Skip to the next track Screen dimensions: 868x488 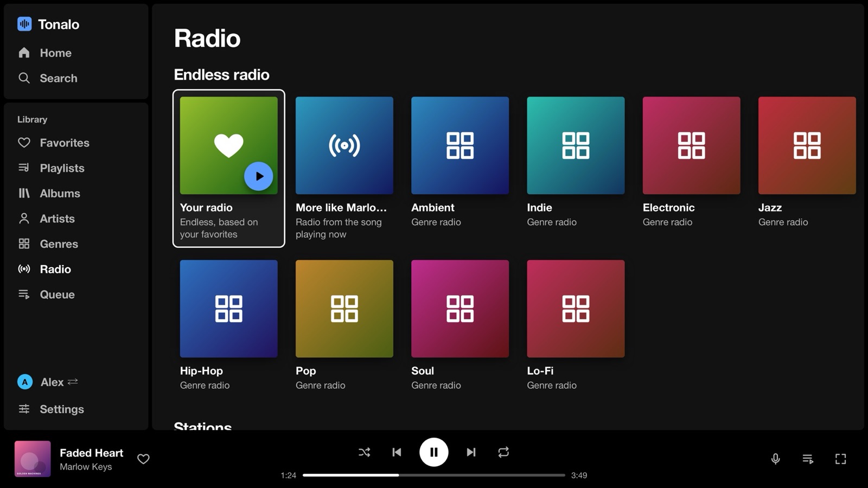point(471,452)
